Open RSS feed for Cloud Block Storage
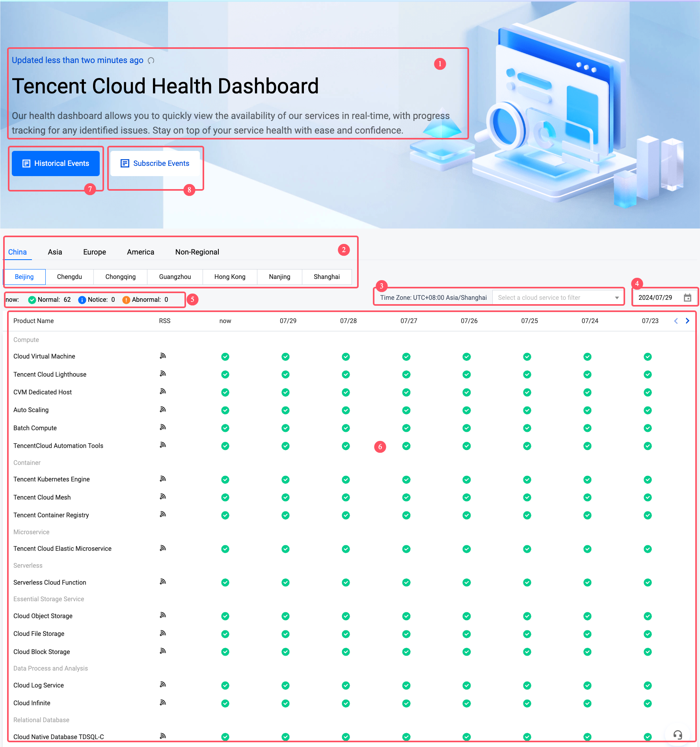The height and width of the screenshot is (747, 700). pyautogui.click(x=163, y=651)
